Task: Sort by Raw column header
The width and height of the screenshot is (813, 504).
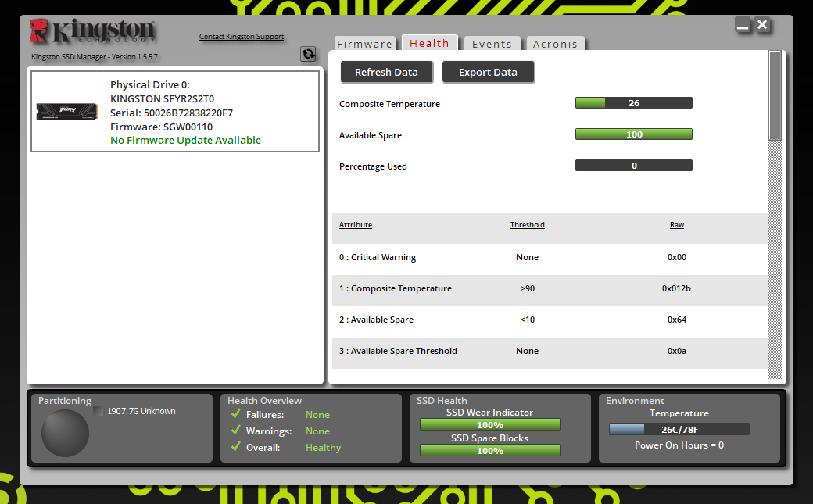Action: [x=677, y=224]
